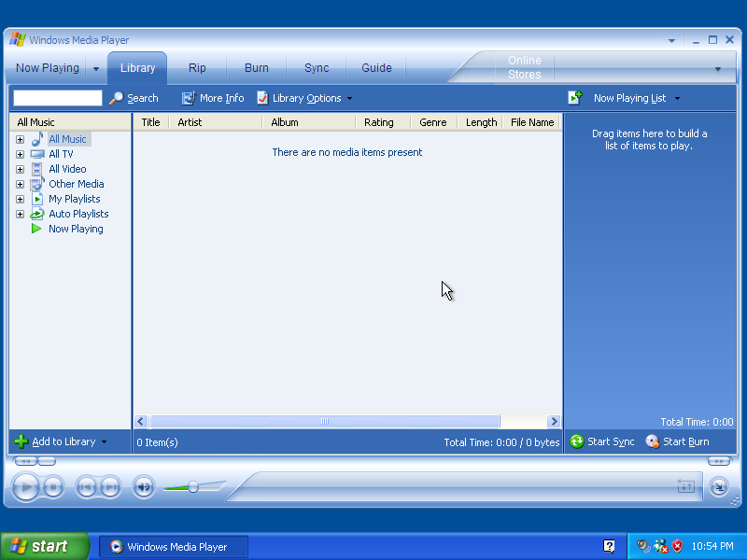Switch to the Sync tab
Image resolution: width=747 pixels, height=560 pixels.
[317, 68]
